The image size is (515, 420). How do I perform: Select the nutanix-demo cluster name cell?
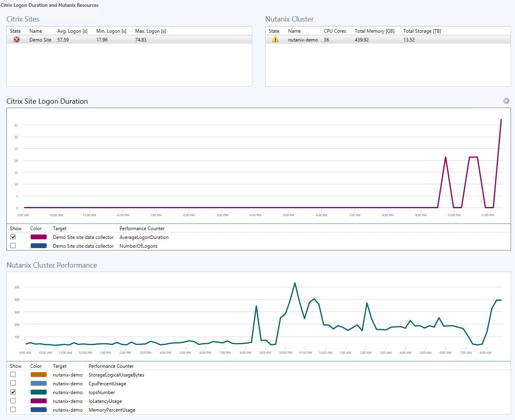[x=303, y=40]
